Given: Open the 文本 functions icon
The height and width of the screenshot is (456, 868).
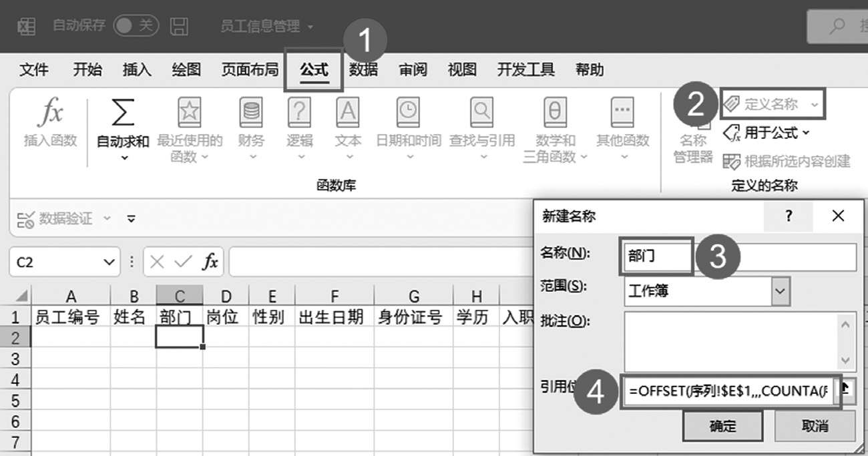Looking at the screenshot, I should (x=348, y=113).
